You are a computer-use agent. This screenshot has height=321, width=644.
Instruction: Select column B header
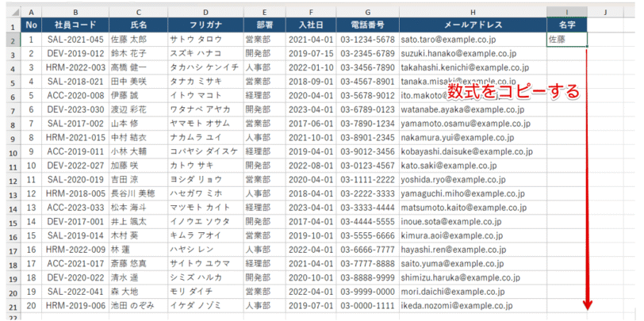(75, 13)
